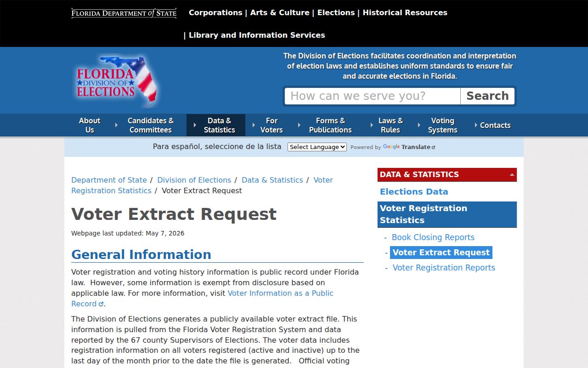Click the 'Webpage last updated: May 7, 2026' text
Screen dimensions: 588x368
pos(128,233)
